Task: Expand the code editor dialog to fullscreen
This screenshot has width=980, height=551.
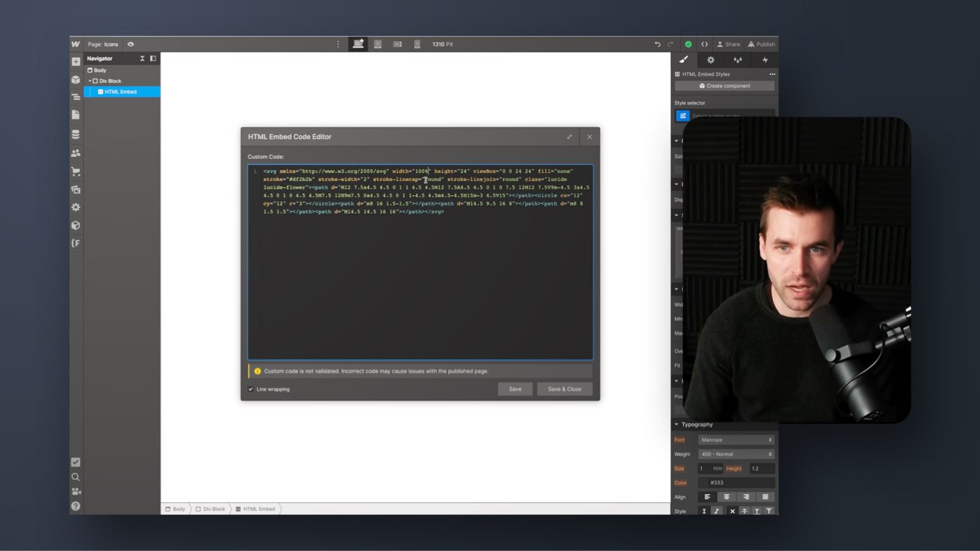Action: tap(570, 137)
